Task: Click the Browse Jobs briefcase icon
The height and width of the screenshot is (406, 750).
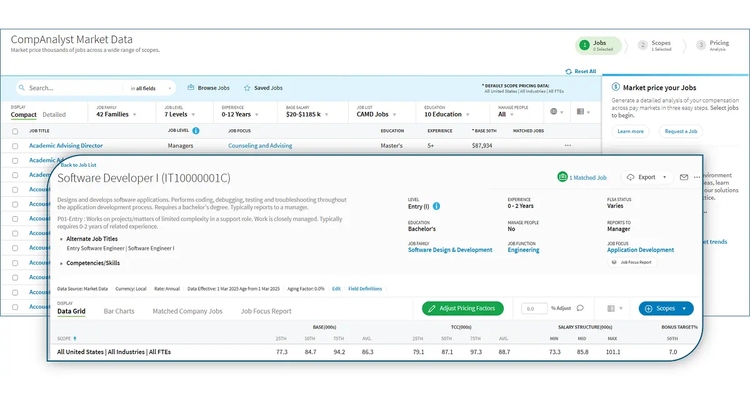Action: 191,88
